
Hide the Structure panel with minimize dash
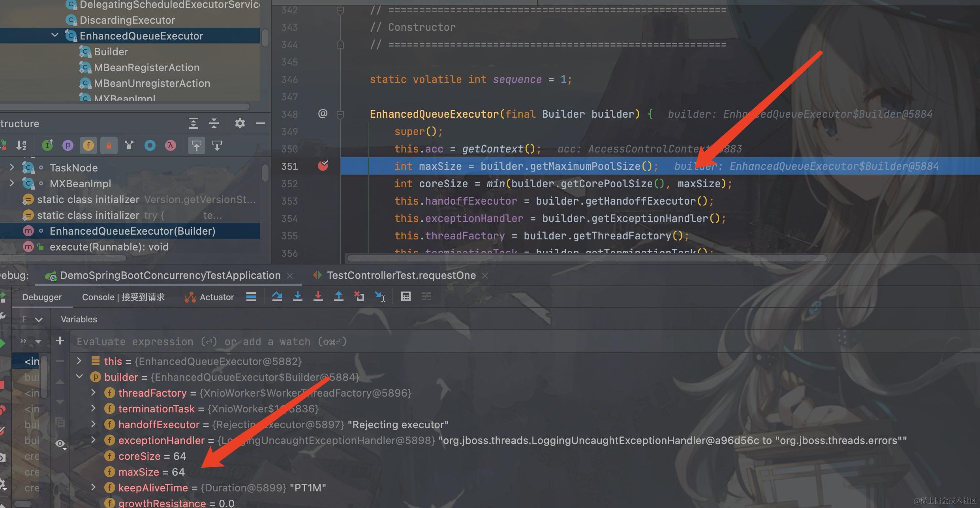(x=261, y=124)
